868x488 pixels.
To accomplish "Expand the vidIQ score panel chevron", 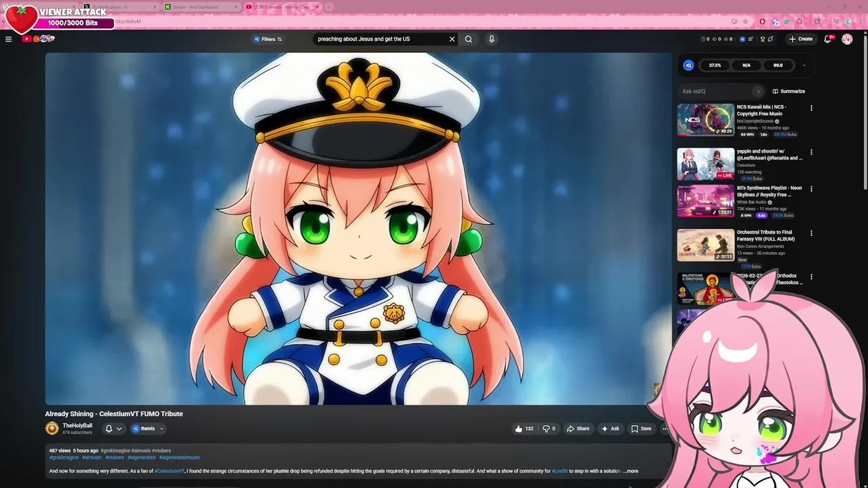I will (x=804, y=65).
